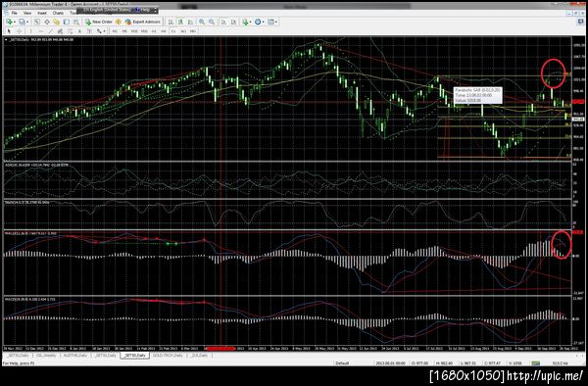
Task: Toggle the Auto Scroll chart icon
Action: coord(223,22)
